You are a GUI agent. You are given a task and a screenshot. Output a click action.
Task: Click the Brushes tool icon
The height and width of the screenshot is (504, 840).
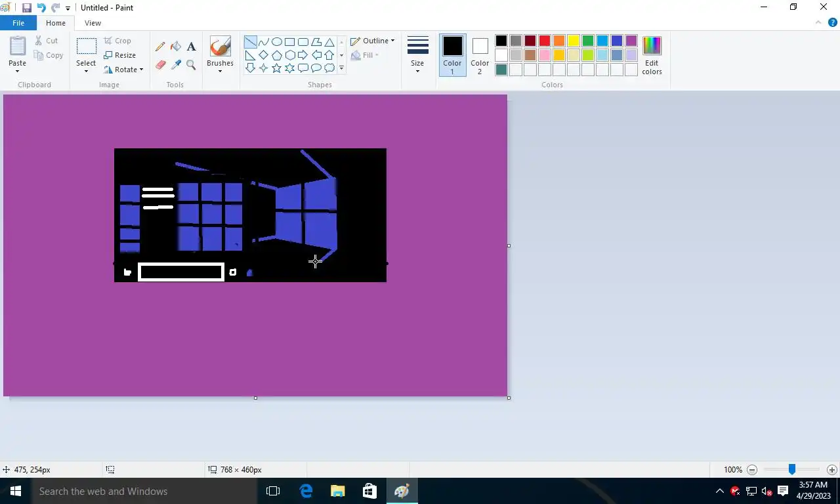pyautogui.click(x=220, y=46)
